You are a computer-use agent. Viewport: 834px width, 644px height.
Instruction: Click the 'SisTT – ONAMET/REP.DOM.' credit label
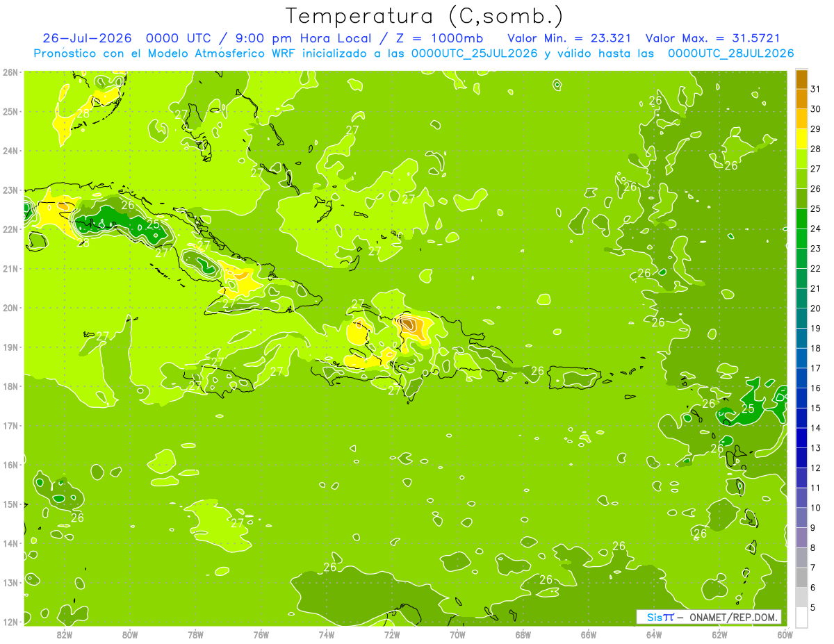[x=709, y=617]
